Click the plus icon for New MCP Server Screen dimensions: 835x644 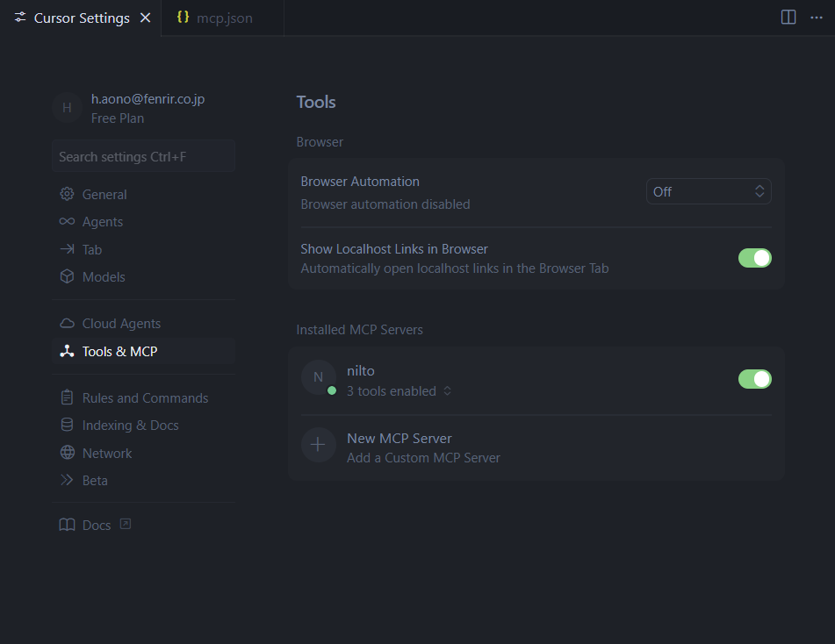pos(318,445)
